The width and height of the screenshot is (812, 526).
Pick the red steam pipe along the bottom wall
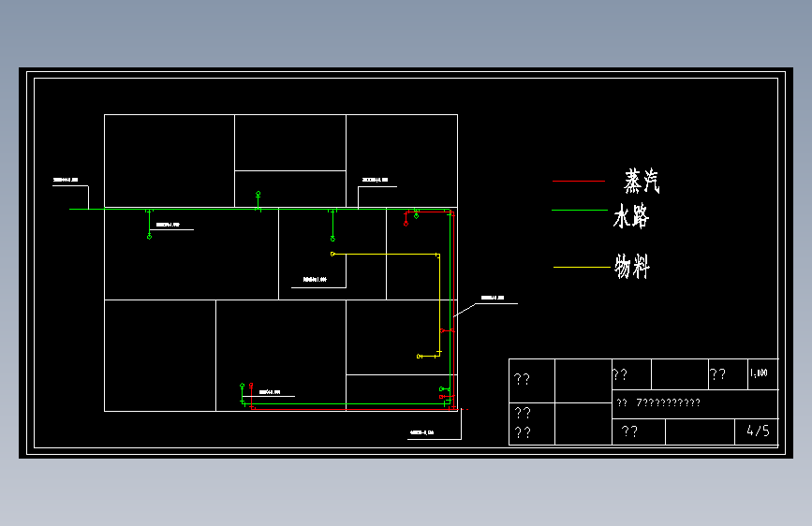pyautogui.click(x=352, y=409)
